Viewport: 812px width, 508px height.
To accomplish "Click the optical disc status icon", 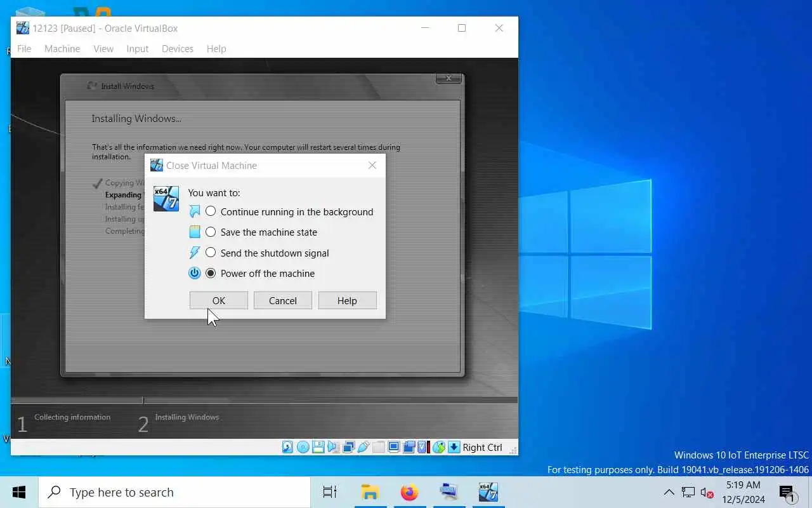I will pos(303,447).
